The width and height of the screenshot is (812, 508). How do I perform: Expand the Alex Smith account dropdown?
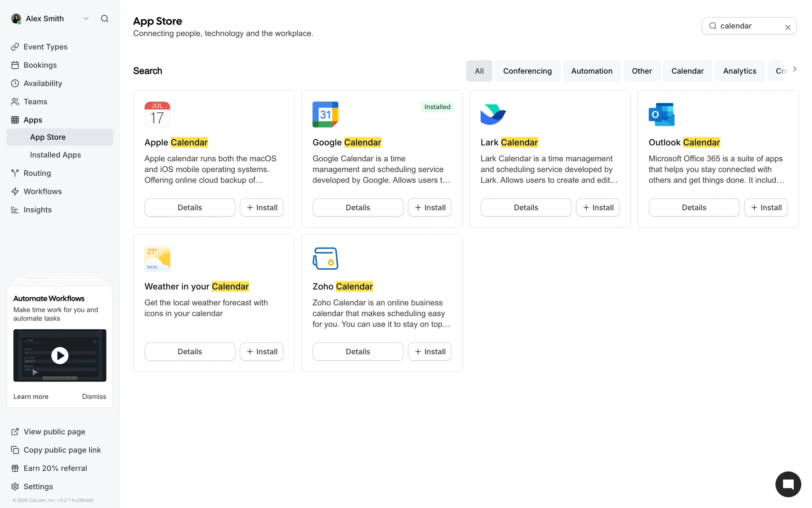click(x=86, y=19)
